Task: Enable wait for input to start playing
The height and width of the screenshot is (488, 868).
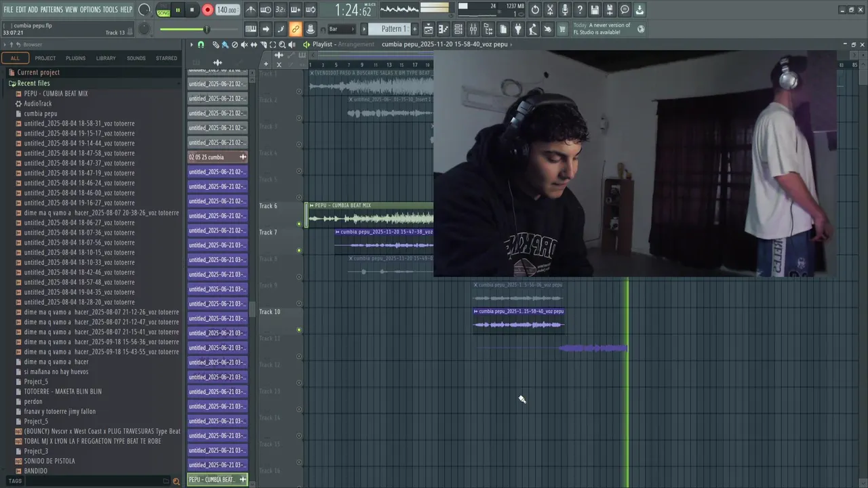Action: coord(265,9)
